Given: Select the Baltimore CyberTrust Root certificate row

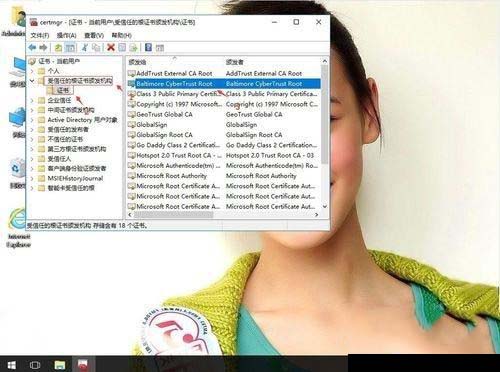Looking at the screenshot, I should click(224, 84).
